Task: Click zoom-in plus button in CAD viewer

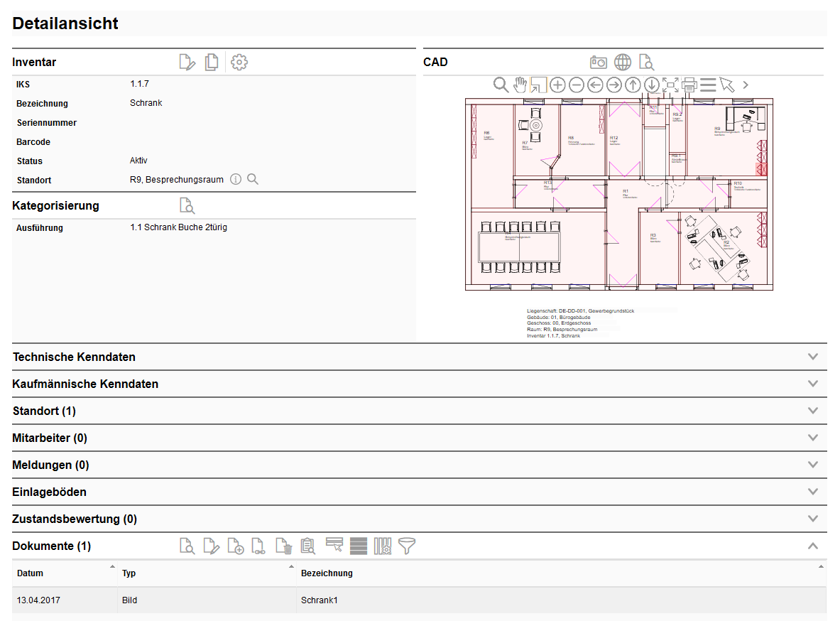Action: 557,85
